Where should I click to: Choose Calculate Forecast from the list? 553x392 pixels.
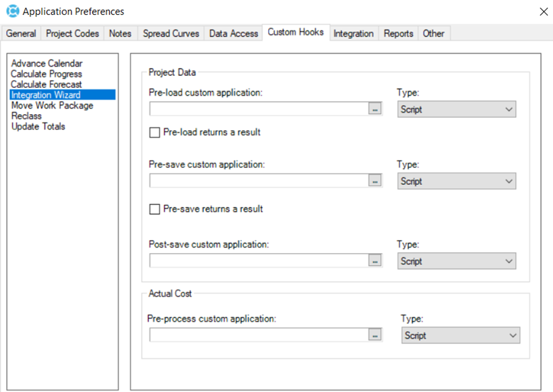46,84
